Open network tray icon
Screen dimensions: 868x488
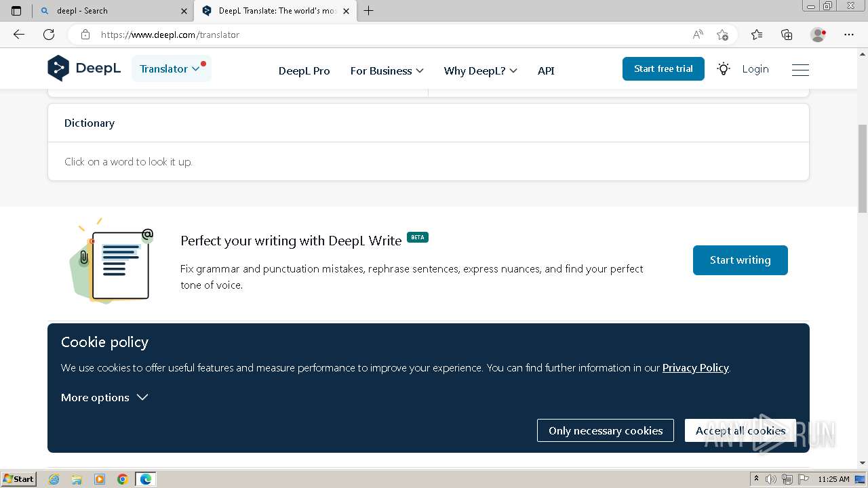787,479
